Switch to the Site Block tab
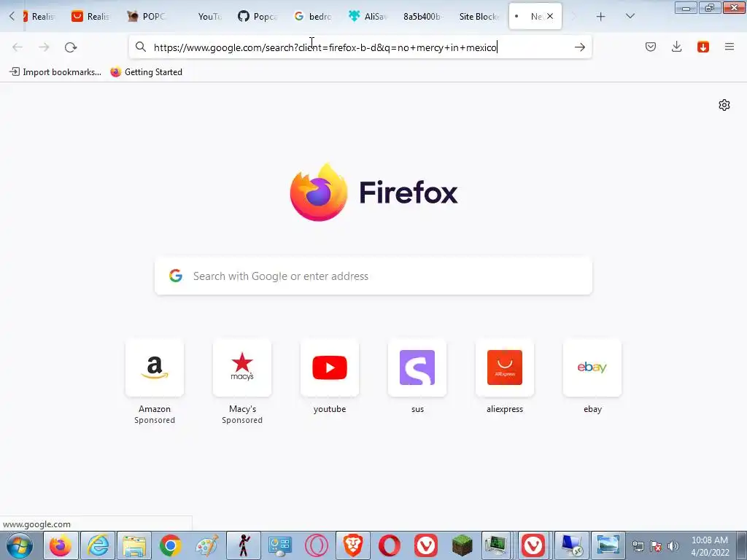Image resolution: width=747 pixels, height=560 pixels. click(x=478, y=16)
